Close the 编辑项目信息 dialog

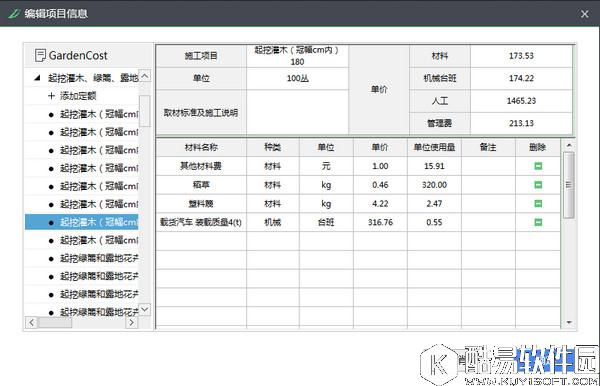click(584, 14)
